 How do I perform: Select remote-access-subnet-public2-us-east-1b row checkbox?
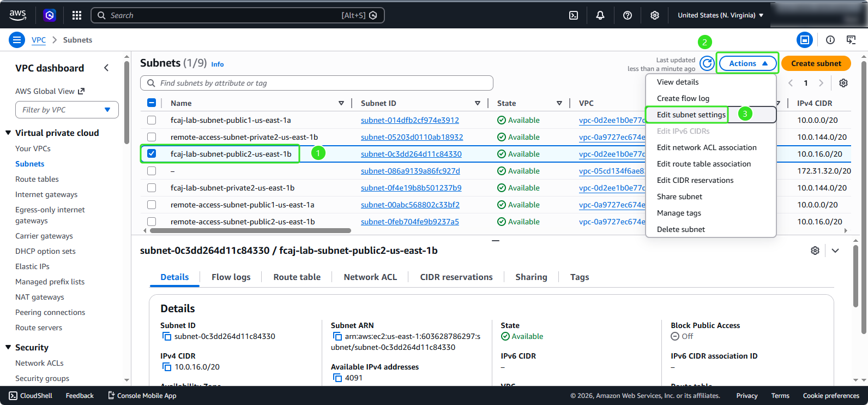coord(152,222)
